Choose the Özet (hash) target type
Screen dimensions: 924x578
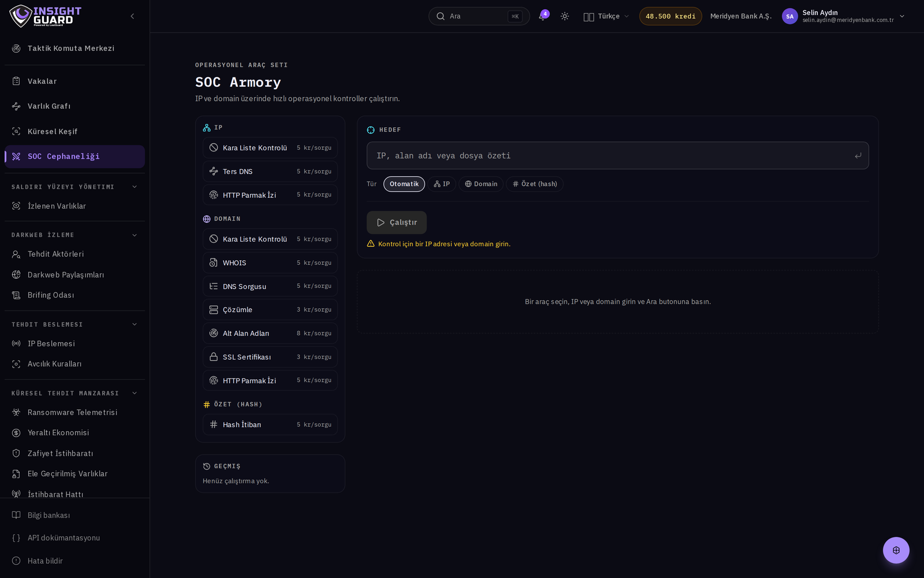coord(535,184)
